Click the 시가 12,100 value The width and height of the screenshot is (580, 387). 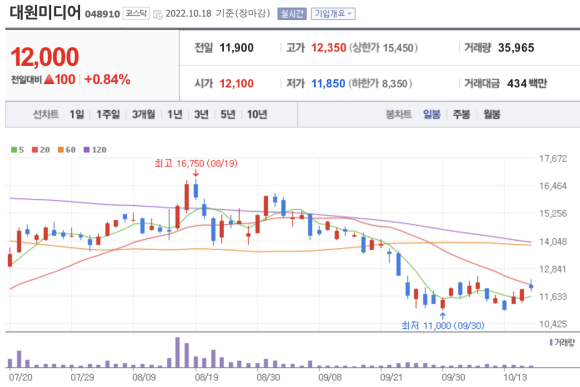coord(236,84)
